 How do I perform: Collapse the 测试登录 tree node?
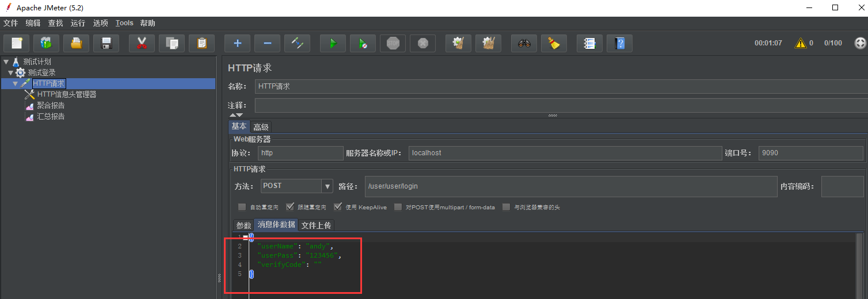point(11,72)
